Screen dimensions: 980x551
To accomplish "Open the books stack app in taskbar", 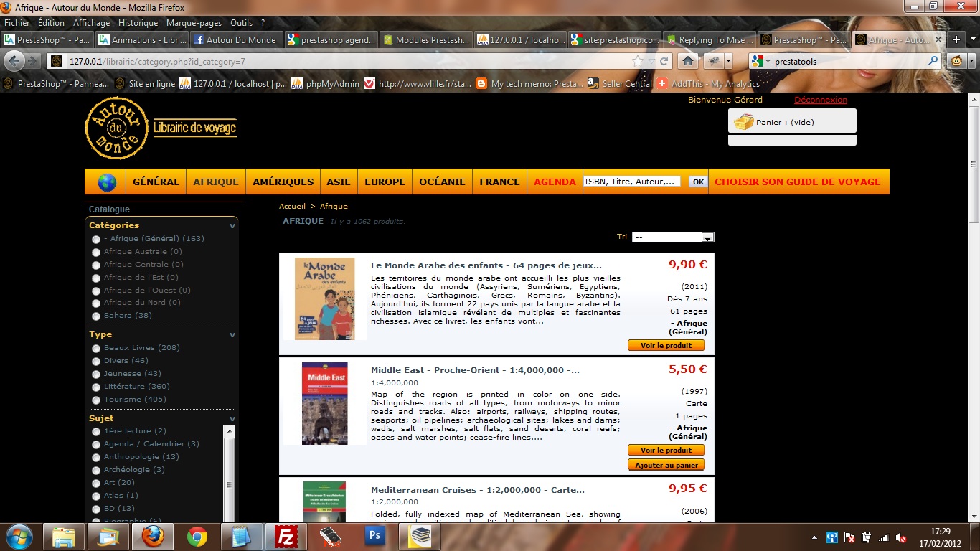I will tap(420, 536).
